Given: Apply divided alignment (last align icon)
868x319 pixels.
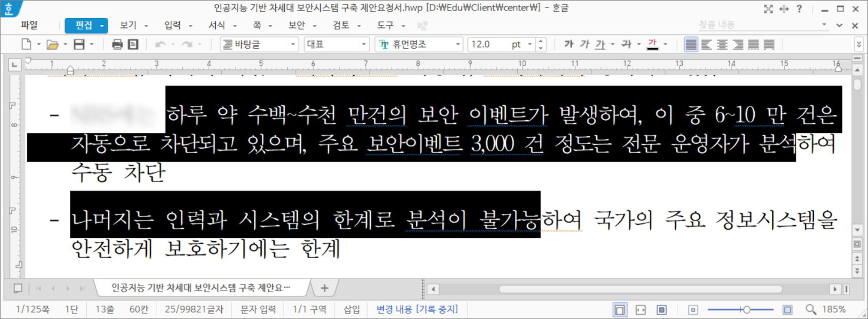Looking at the screenshot, I should [769, 44].
